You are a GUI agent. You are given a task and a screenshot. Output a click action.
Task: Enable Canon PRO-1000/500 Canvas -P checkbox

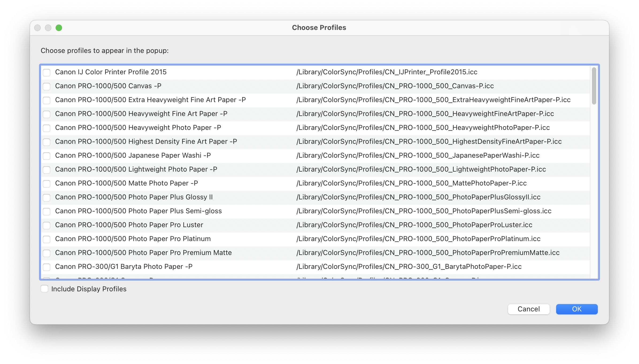click(x=47, y=86)
